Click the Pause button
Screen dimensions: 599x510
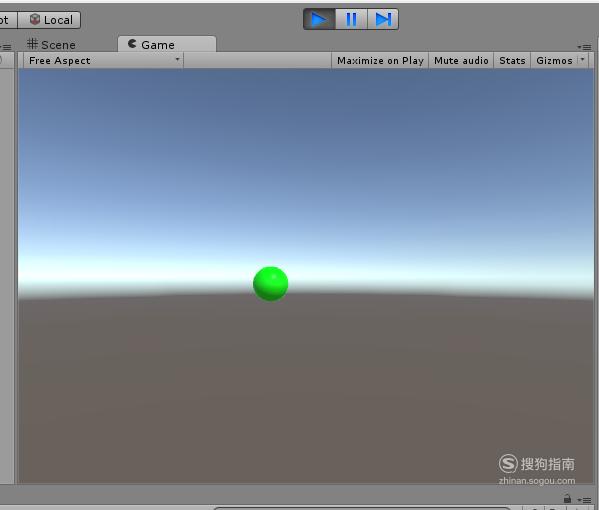351,19
